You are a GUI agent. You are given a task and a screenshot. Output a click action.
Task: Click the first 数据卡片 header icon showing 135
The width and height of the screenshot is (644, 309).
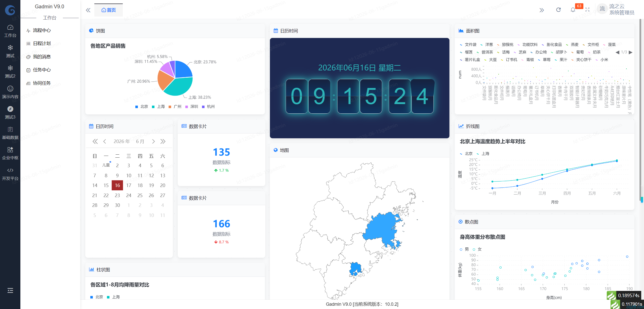tap(184, 126)
